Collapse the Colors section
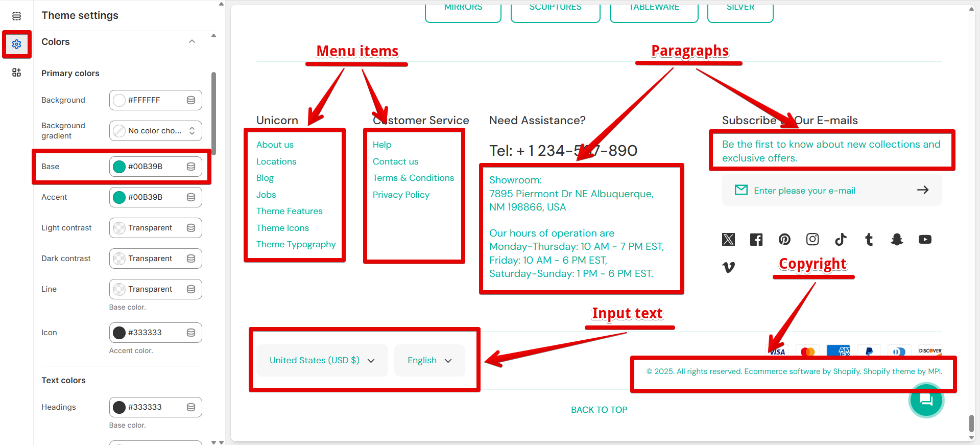Viewport: 980px width, 445px height. point(192,42)
